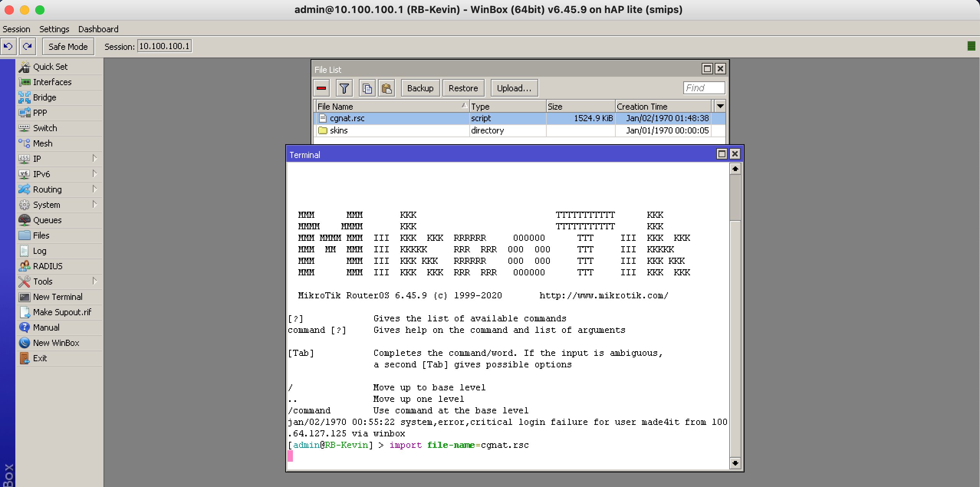Maximize the Terminal window
This screenshot has width=980, height=487.
coord(722,154)
